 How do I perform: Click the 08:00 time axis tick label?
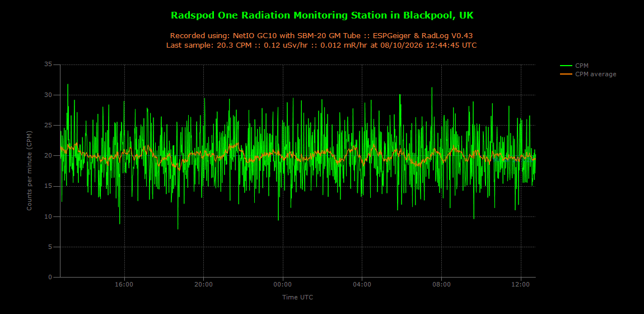441,284
